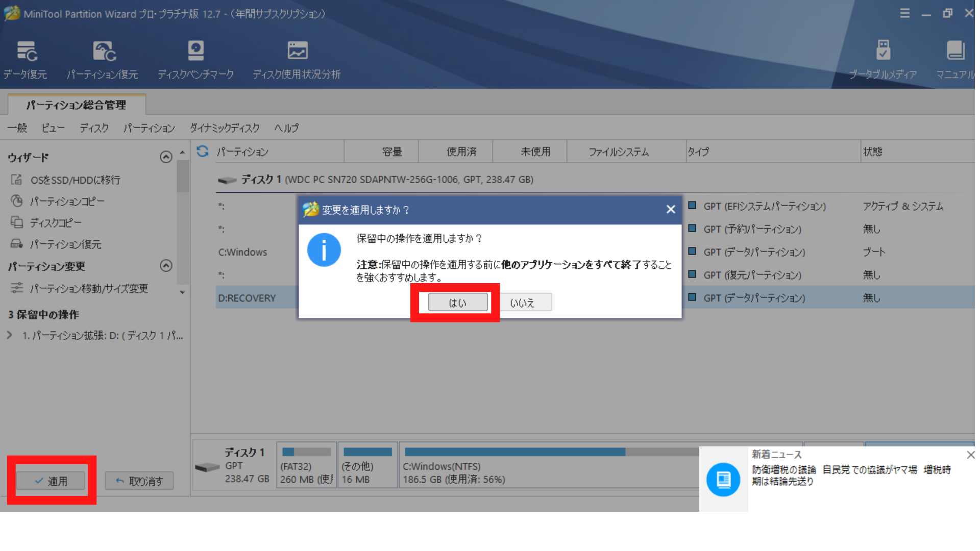Screen dimensions: 980x551
Task: Click the refresh icon beside パーティション header
Action: pos(203,151)
